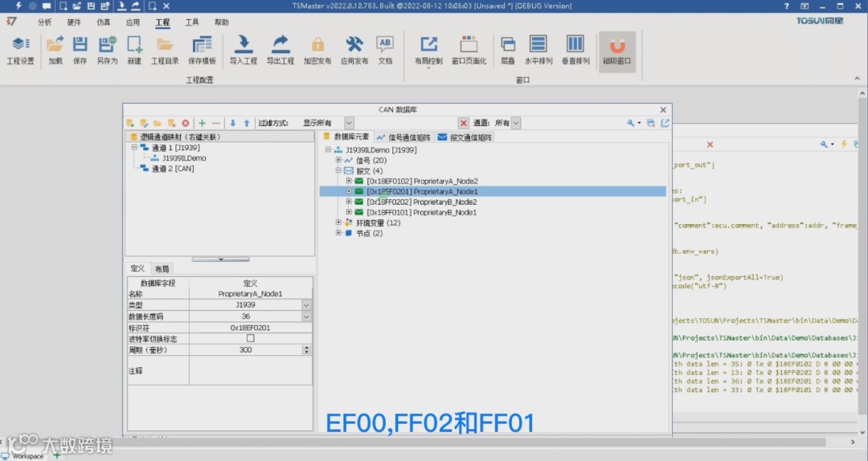Select the 定义 tab in the properties panel
This screenshot has height=461, width=868.
tap(137, 268)
